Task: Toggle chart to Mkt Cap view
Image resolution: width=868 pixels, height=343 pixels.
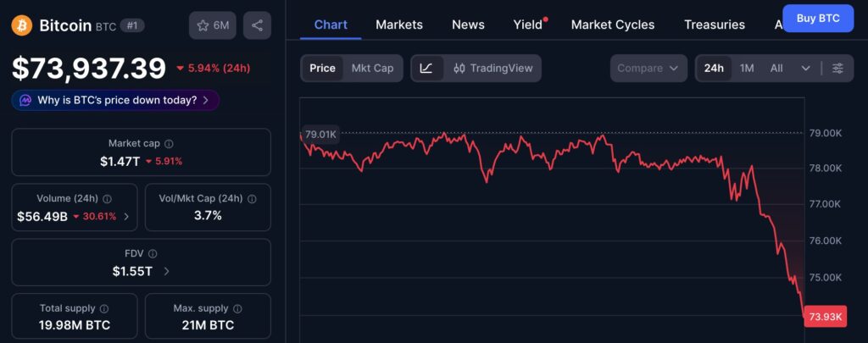Action: [x=372, y=68]
